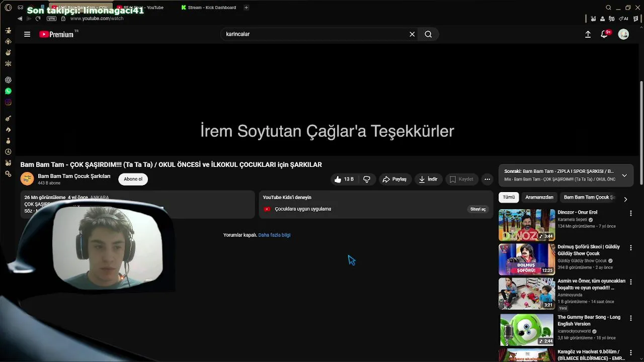Select the Tümü filter chip
This screenshot has height=362, width=644.
[x=509, y=197]
